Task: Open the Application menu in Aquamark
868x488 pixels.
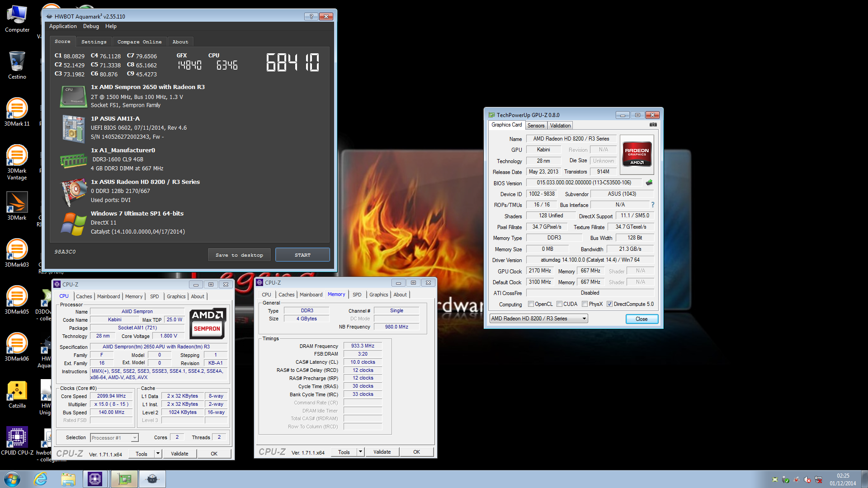Action: pos(63,26)
